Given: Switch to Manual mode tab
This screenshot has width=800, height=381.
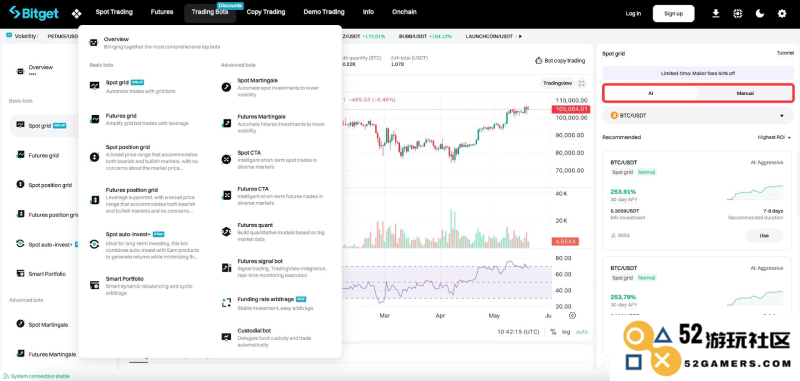Looking at the screenshot, I should pos(745,93).
